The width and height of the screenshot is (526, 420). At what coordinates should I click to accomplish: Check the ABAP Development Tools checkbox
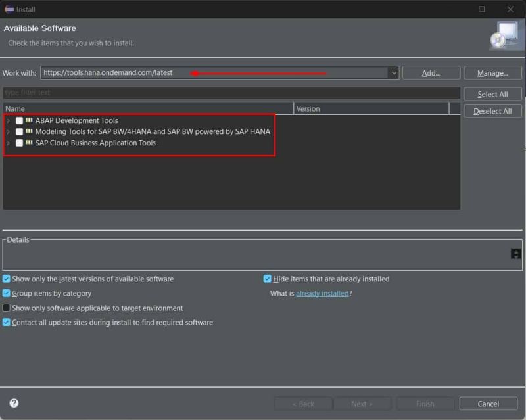[x=20, y=120]
